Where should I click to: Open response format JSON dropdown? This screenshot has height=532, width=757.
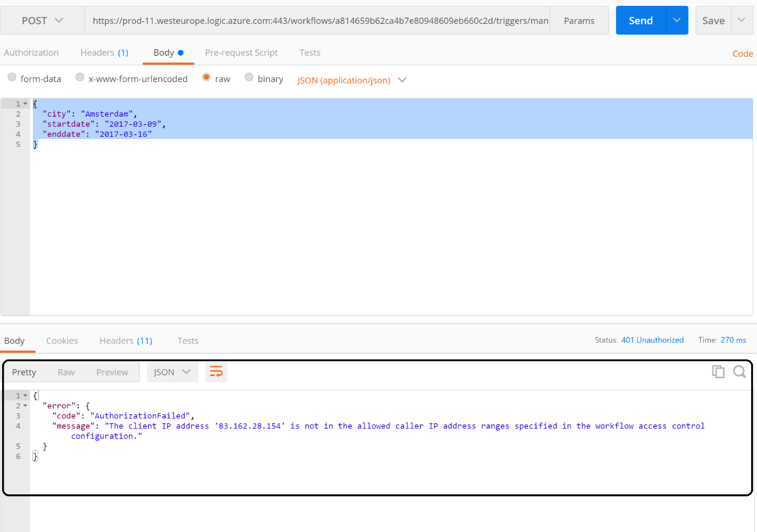click(172, 372)
